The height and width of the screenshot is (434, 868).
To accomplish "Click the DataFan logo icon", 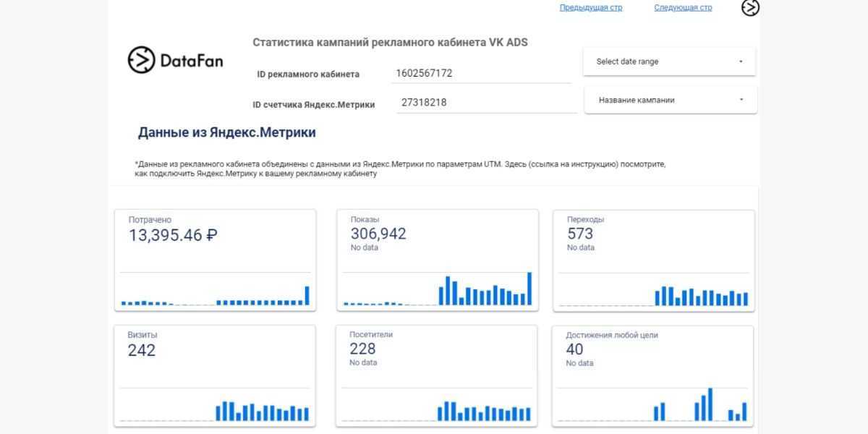I will pos(142,60).
